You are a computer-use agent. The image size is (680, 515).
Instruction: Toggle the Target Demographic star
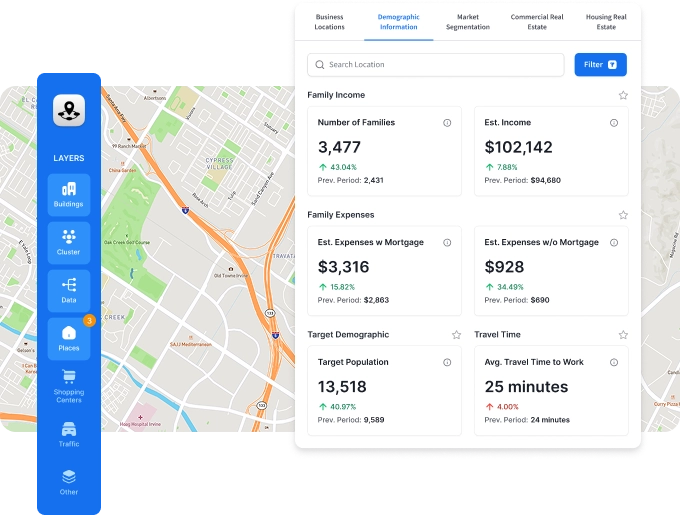pos(456,335)
